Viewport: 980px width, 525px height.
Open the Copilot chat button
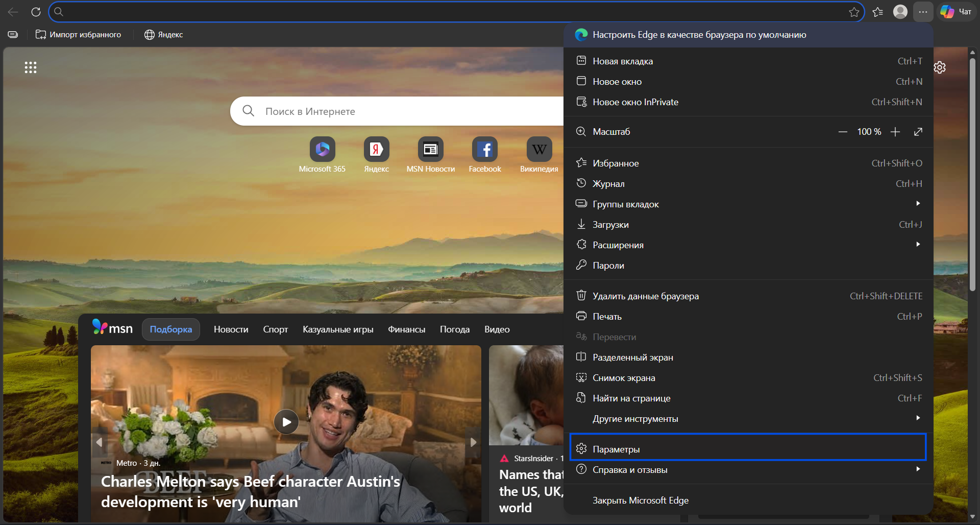coord(956,12)
